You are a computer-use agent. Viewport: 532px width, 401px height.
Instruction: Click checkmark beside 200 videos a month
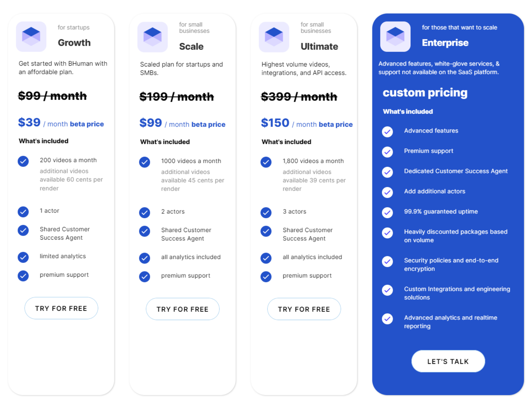[x=23, y=161]
